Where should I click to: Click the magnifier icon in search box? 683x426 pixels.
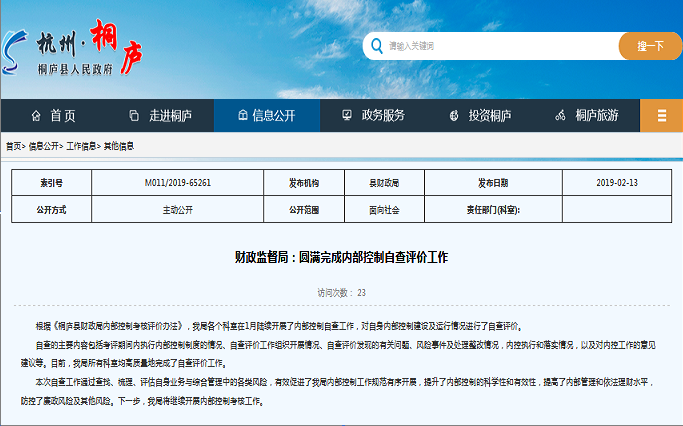point(376,46)
